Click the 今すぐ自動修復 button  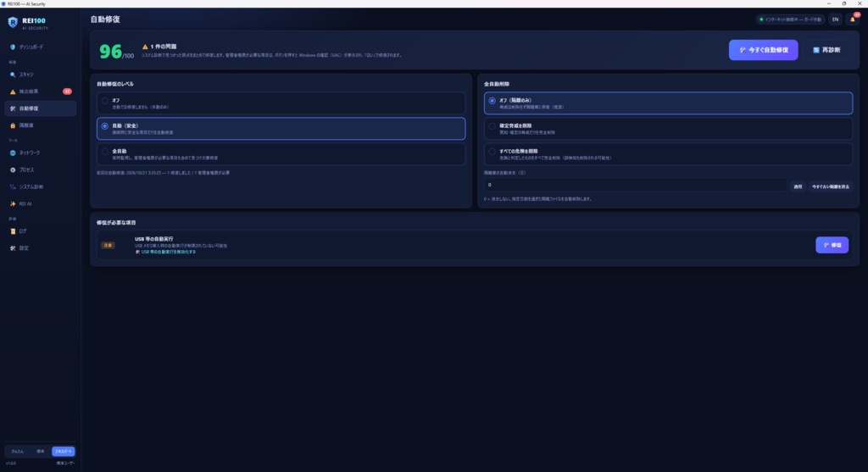point(764,50)
